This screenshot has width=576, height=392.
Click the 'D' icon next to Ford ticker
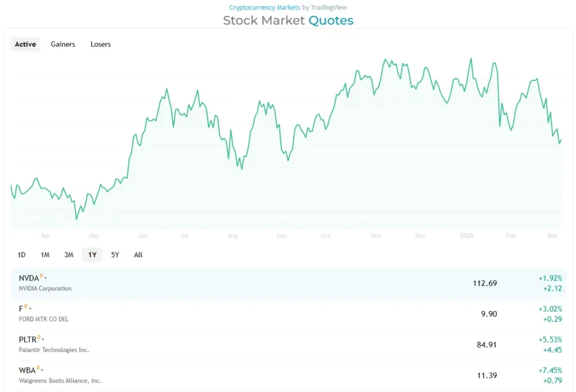(x=26, y=307)
